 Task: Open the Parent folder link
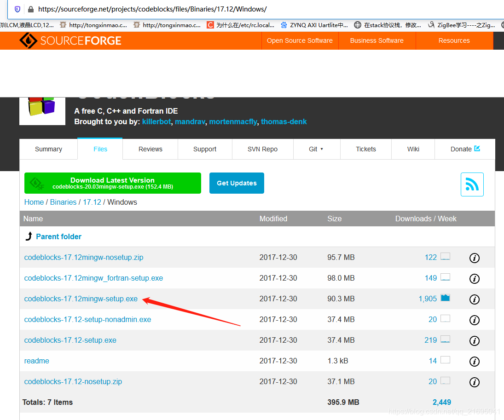pos(58,236)
